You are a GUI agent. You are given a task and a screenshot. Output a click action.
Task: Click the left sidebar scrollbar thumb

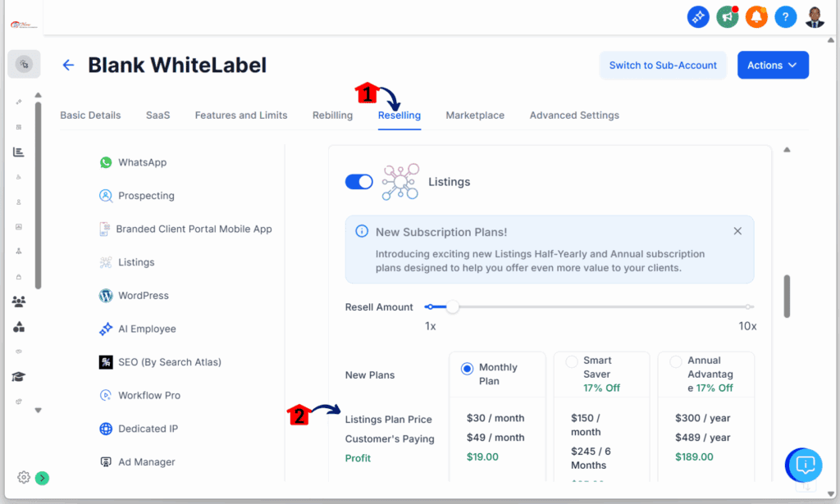point(38,195)
